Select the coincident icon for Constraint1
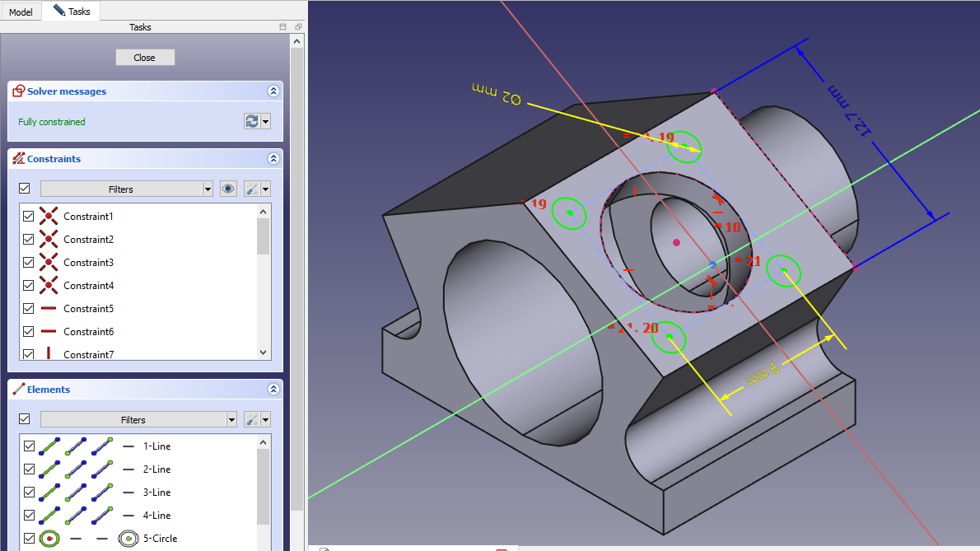 (x=49, y=217)
